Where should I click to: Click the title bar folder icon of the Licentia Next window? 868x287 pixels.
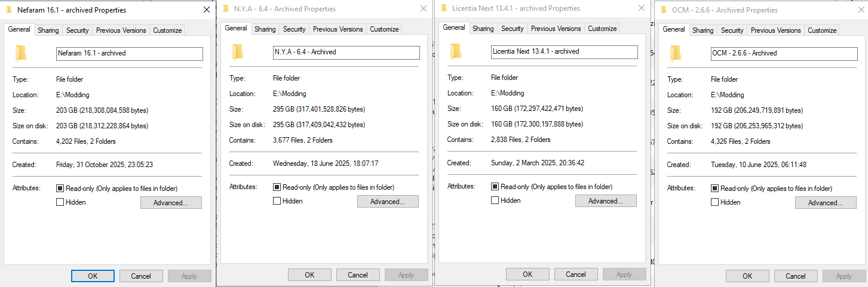(444, 8)
